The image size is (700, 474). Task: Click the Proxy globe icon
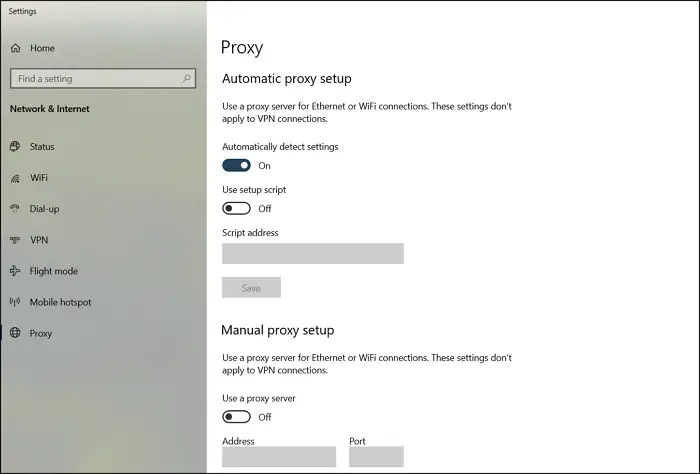point(15,333)
